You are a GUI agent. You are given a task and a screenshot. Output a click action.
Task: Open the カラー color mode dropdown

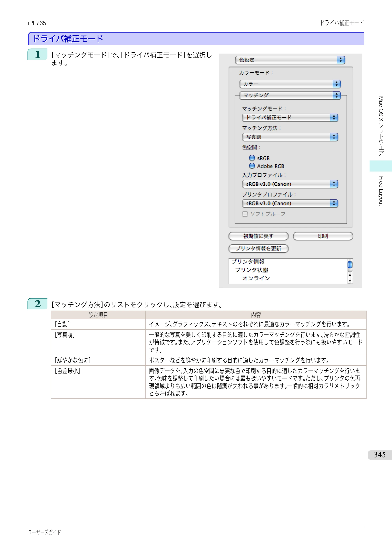[290, 84]
